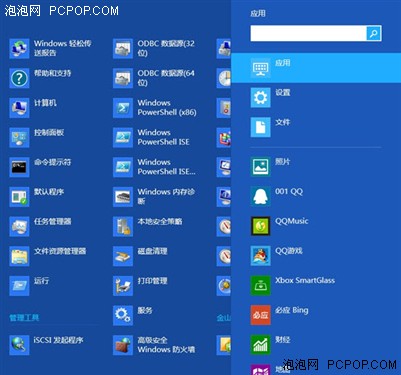Open Help and Support (帮助和支持) icon
The width and height of the screenshot is (401, 375).
(19, 78)
